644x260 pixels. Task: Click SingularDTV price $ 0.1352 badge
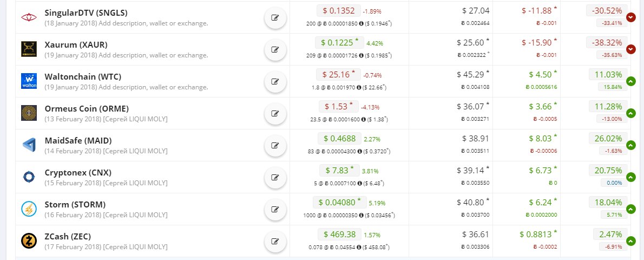point(339,10)
